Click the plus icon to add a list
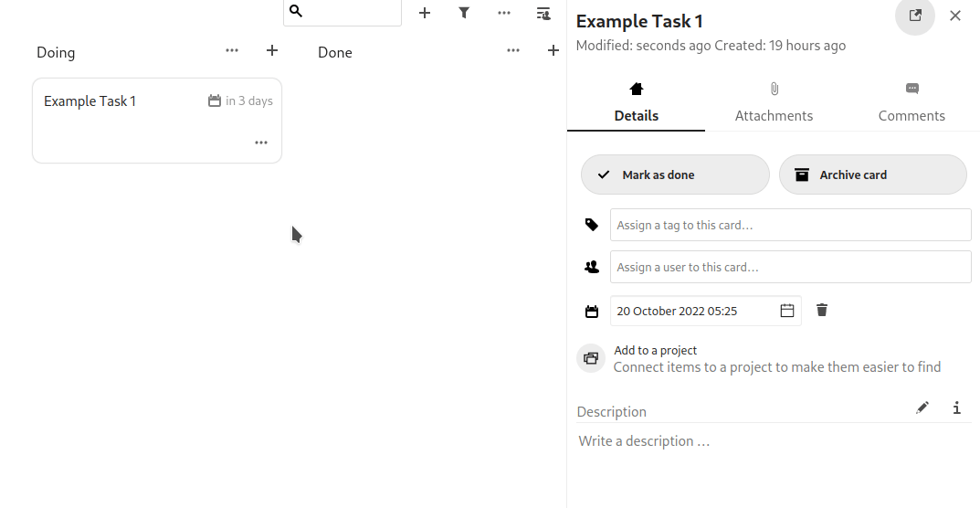This screenshot has height=508, width=980. [x=425, y=13]
